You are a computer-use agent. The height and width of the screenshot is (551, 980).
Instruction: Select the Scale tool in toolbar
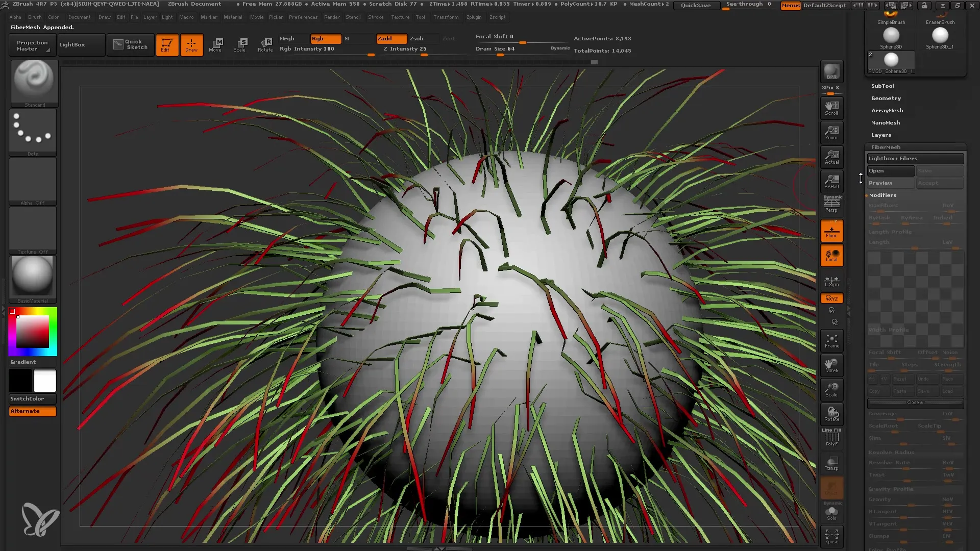[x=240, y=44]
